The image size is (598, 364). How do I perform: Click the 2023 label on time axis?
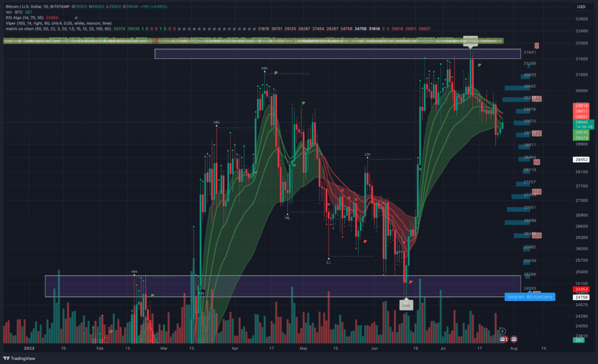click(x=29, y=348)
